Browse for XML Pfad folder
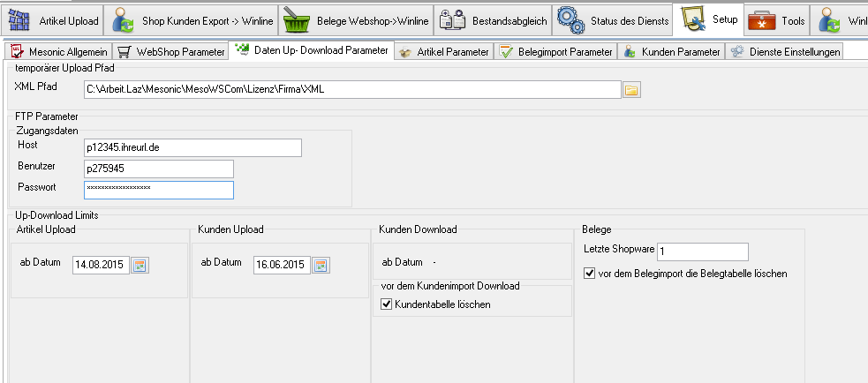The image size is (868, 383). (631, 89)
